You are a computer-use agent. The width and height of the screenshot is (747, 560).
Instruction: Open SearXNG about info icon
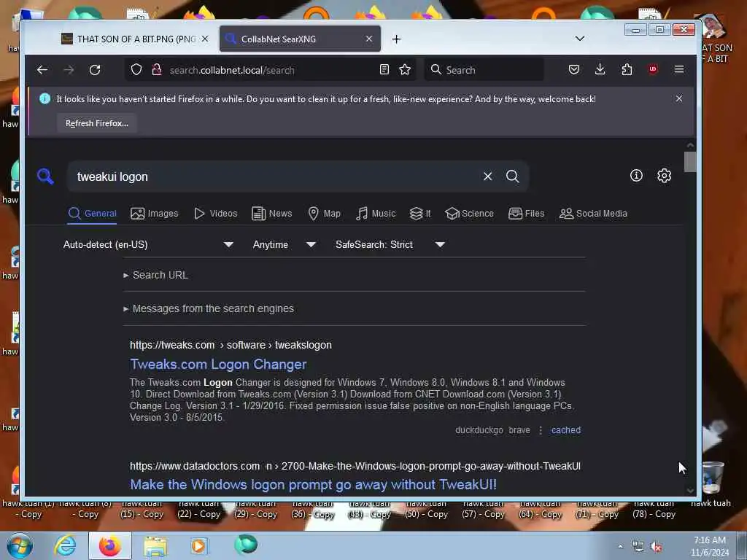(636, 176)
